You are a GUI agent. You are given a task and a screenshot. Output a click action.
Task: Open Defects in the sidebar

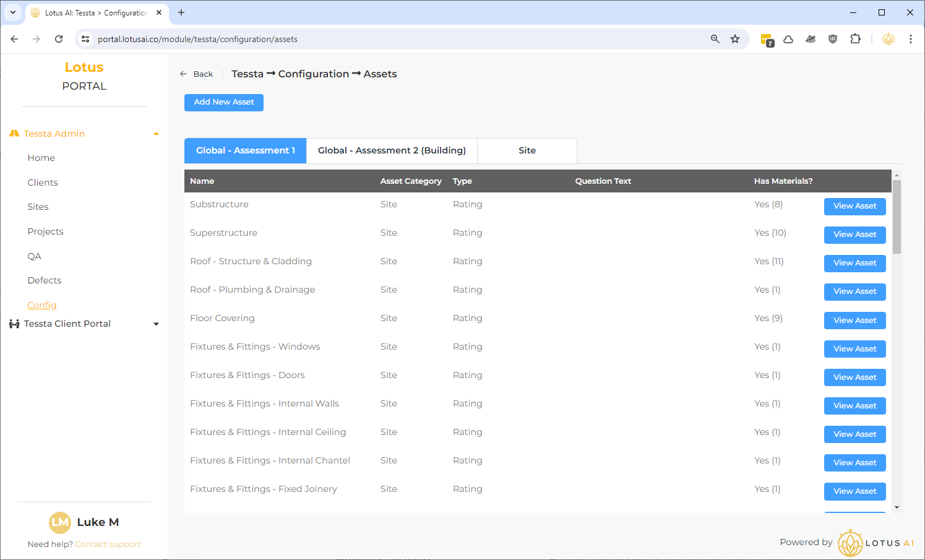(x=45, y=280)
